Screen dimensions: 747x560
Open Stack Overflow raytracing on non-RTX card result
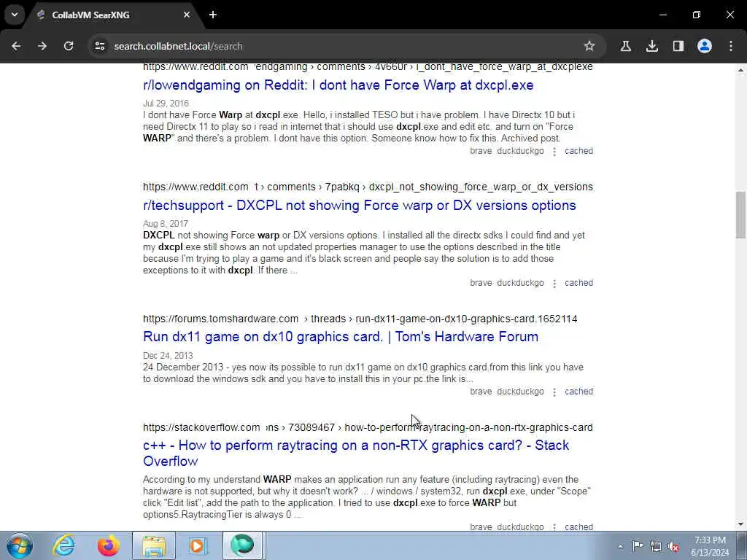pos(356,453)
